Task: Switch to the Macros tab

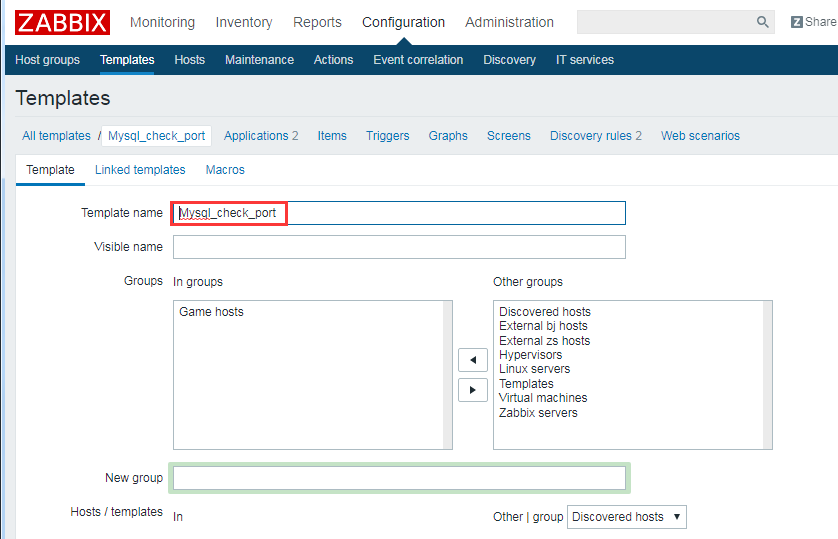Action: (225, 170)
